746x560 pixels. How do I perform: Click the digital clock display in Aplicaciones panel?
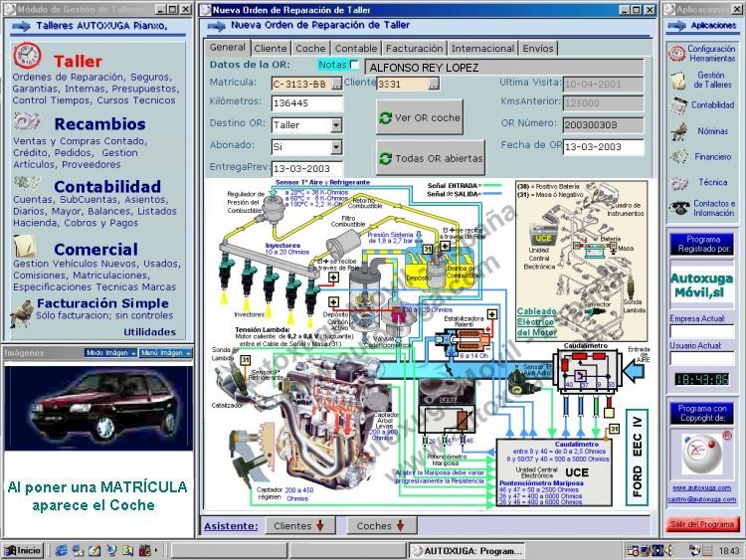coord(702,379)
